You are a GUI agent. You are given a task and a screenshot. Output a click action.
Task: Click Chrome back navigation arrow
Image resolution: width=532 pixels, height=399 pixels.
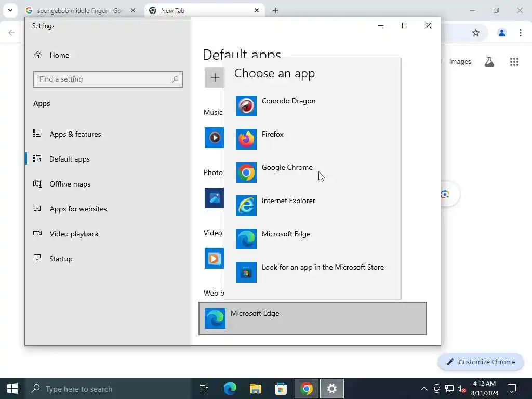coord(11,33)
